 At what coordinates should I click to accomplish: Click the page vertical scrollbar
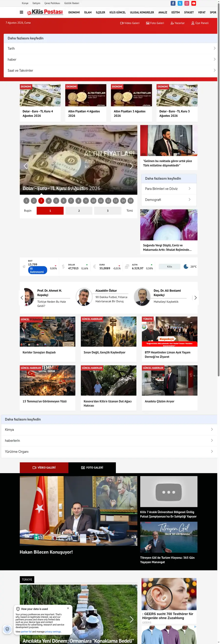pos(219,190)
